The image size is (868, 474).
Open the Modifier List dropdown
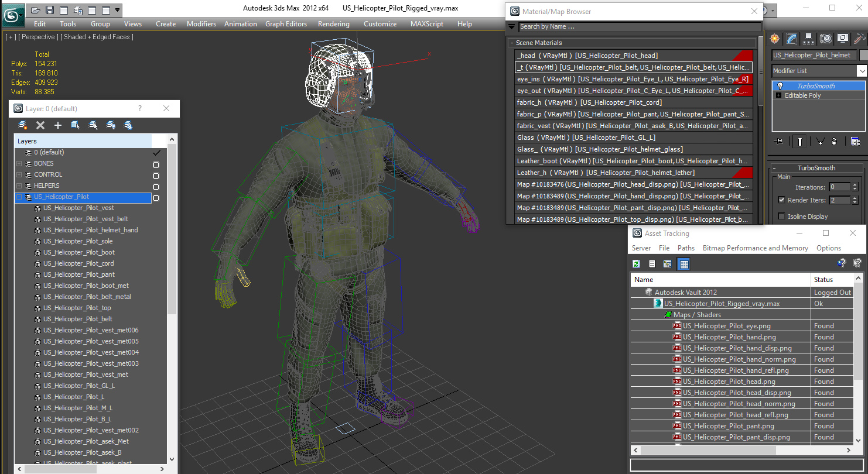862,71
